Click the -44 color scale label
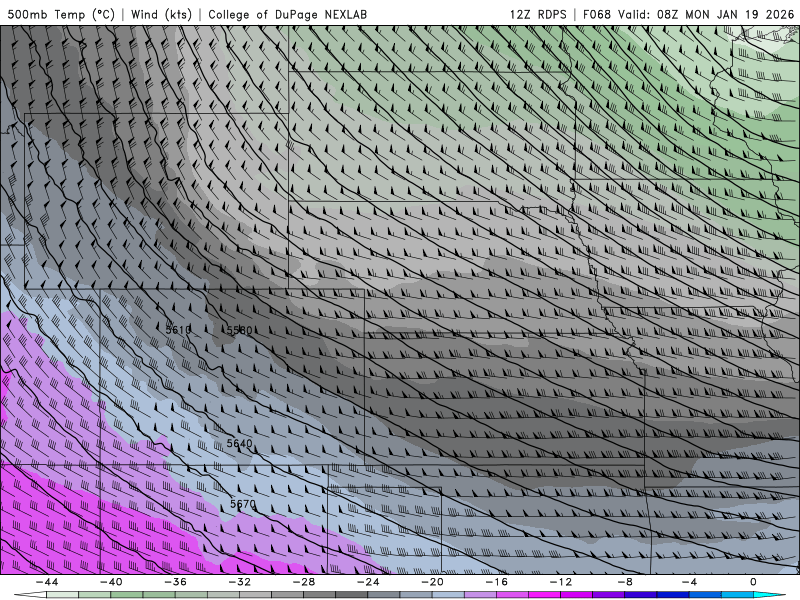Screen dimensions: 800x600 click(x=47, y=582)
